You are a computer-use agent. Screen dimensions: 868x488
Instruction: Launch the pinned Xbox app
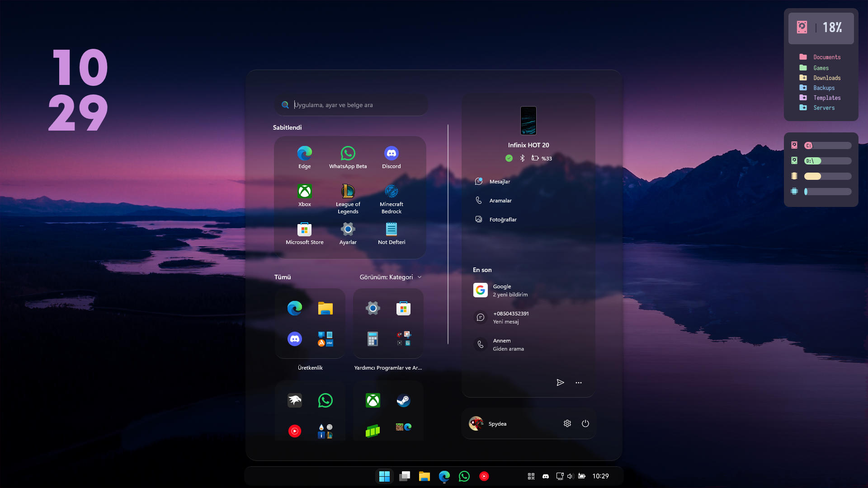tap(304, 196)
